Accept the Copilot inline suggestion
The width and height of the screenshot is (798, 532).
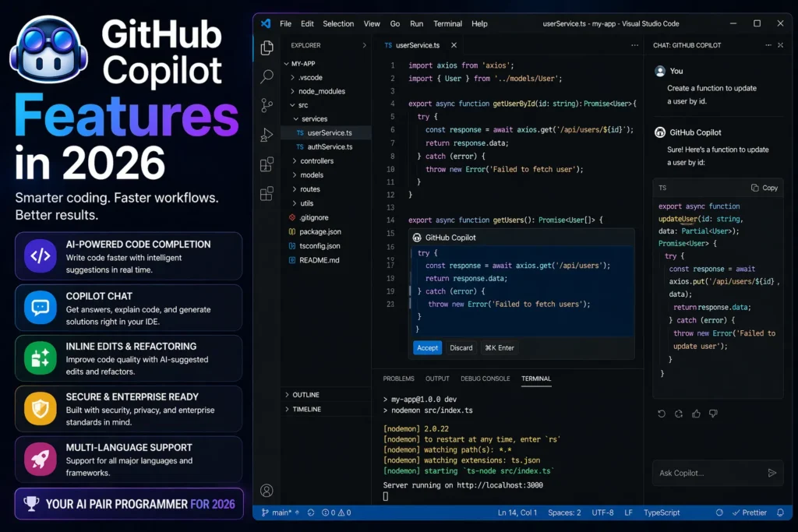tap(428, 348)
